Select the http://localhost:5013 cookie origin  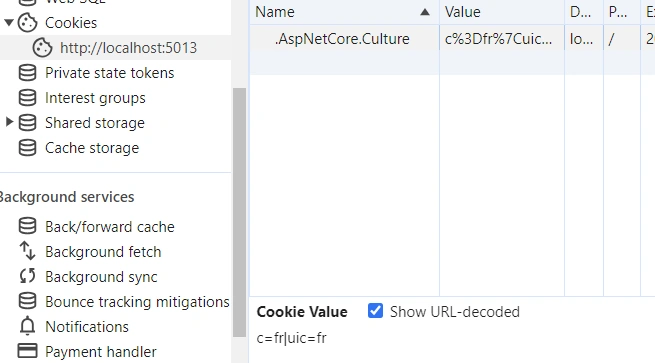[x=128, y=48]
